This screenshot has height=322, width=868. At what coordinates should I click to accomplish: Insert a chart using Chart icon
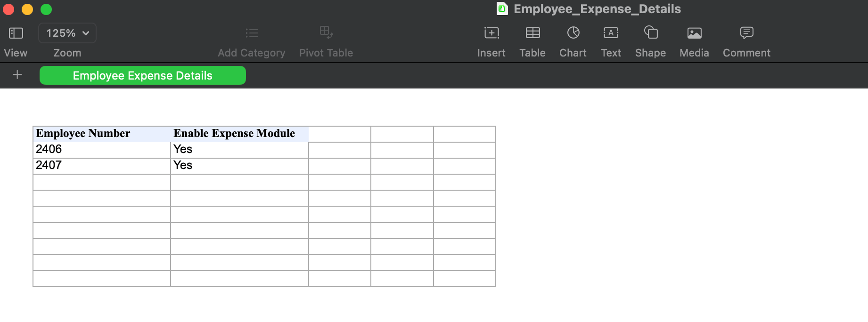(x=573, y=33)
